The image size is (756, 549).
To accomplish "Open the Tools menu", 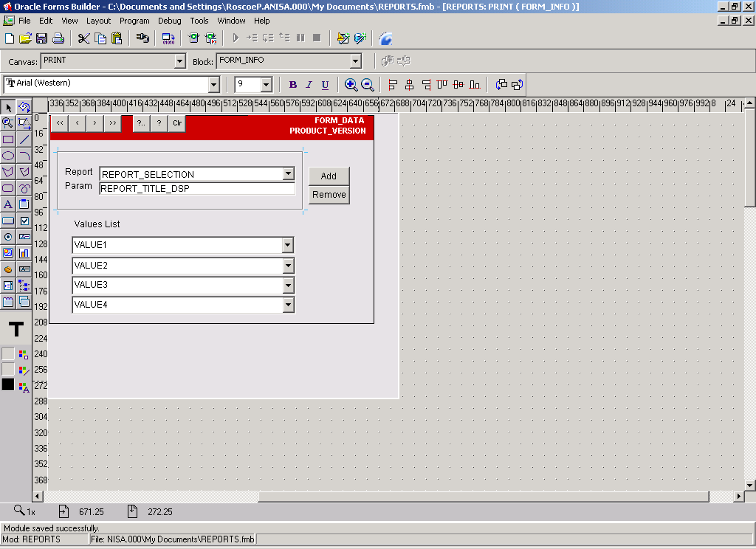I will [199, 21].
